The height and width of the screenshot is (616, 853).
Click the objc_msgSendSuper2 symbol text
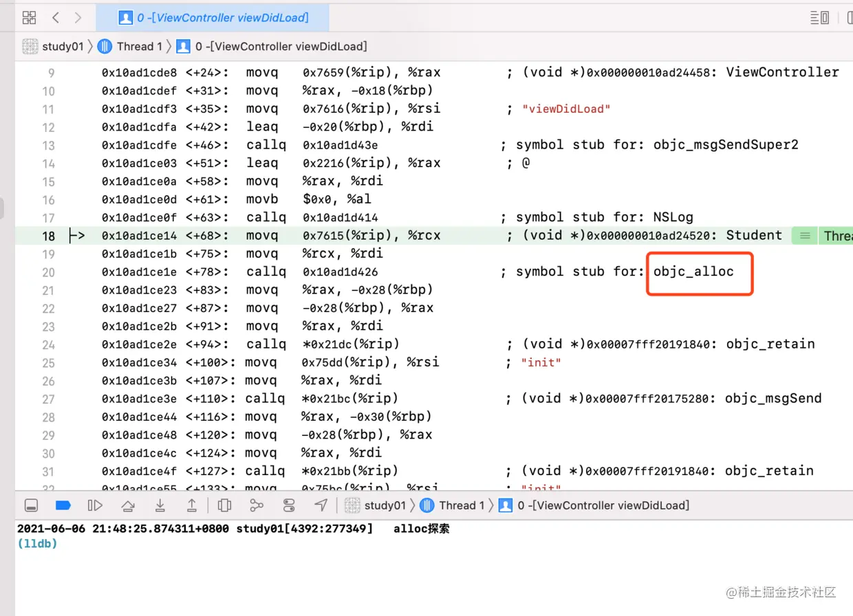726,145
